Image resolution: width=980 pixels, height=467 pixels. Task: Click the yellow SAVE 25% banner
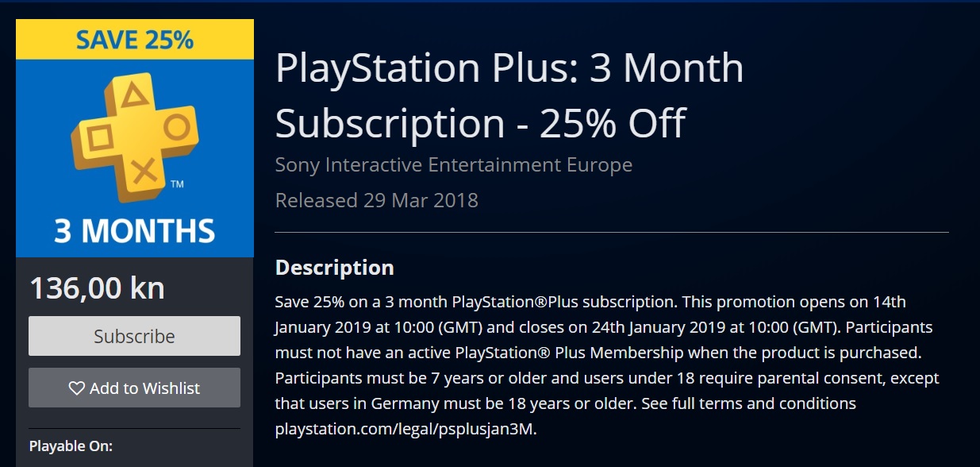click(135, 40)
